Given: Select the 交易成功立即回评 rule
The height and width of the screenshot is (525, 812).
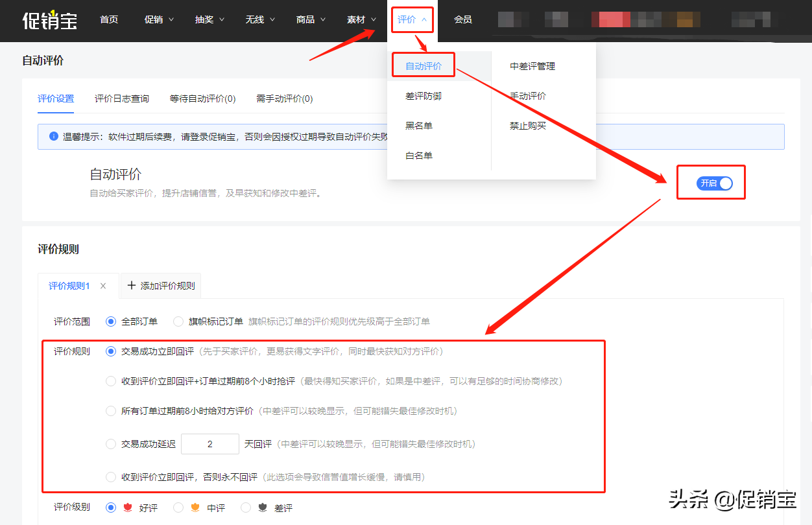Looking at the screenshot, I should coord(111,351).
